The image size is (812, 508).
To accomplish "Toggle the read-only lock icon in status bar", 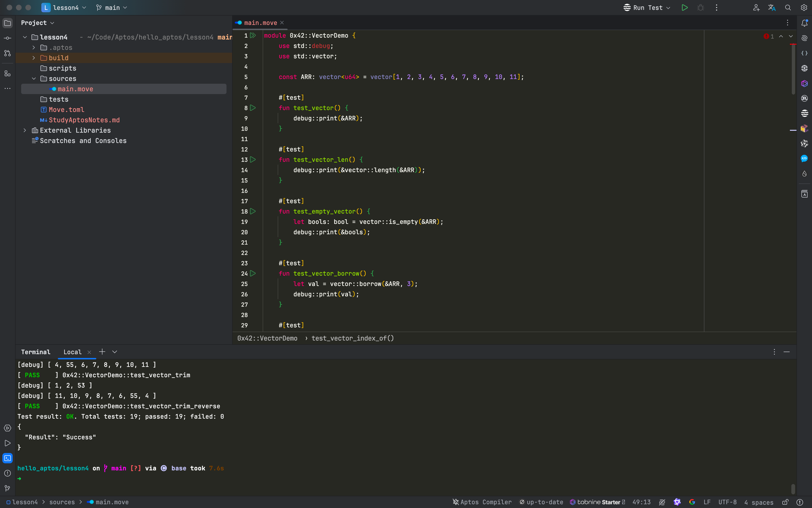I will tap(785, 502).
